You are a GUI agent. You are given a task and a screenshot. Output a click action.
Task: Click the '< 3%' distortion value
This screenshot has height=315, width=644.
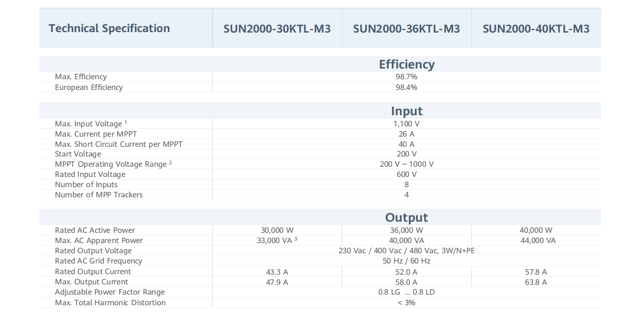tap(407, 303)
